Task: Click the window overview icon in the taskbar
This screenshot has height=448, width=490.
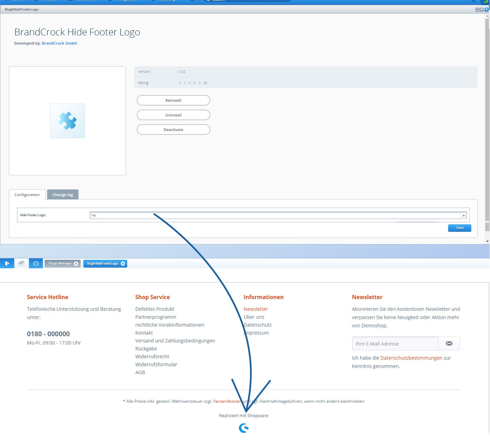Action: coord(21,263)
